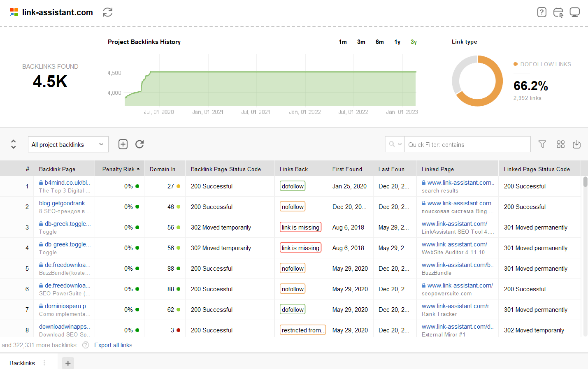Click link is missing tag in row 3
588x369 pixels.
click(x=300, y=227)
